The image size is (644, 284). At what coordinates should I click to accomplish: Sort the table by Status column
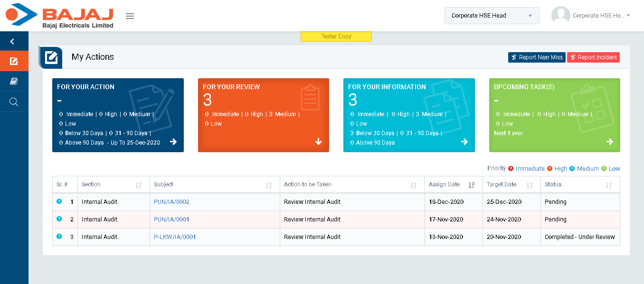click(608, 185)
